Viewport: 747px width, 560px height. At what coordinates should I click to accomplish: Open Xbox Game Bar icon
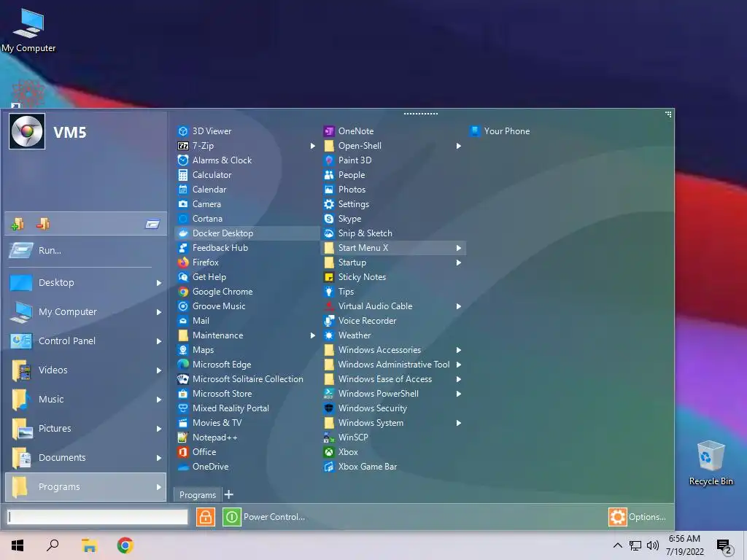329,466
